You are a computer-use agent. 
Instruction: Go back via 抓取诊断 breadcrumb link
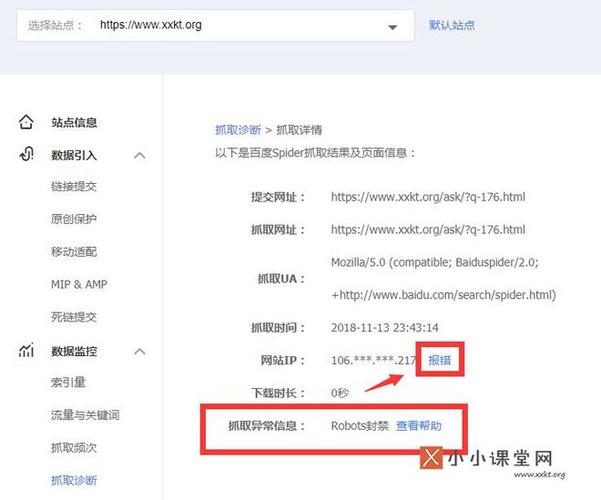pyautogui.click(x=238, y=130)
